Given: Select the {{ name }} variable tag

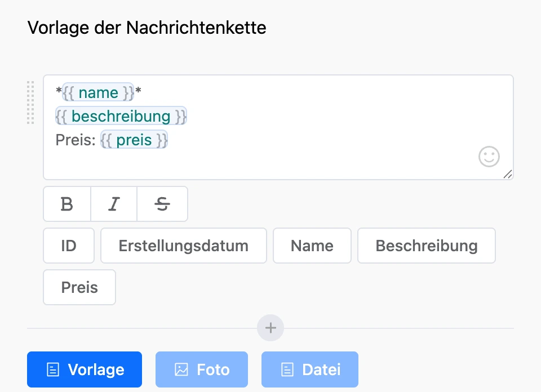Looking at the screenshot, I should click(x=98, y=92).
